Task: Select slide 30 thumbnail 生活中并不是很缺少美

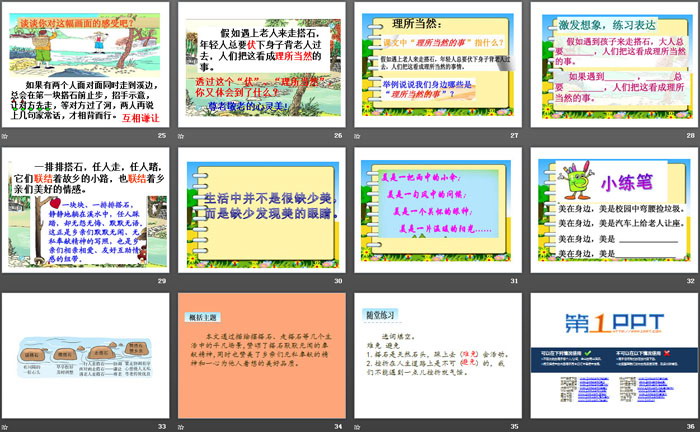Action: point(262,210)
